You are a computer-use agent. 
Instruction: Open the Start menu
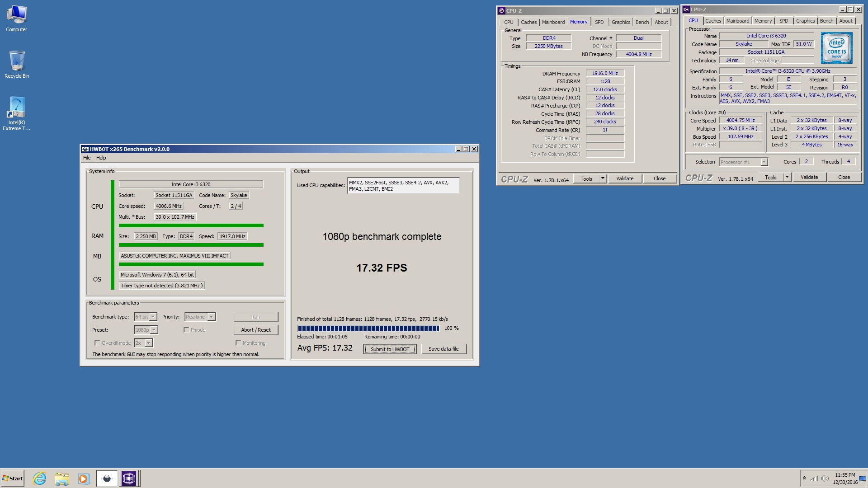tap(13, 479)
